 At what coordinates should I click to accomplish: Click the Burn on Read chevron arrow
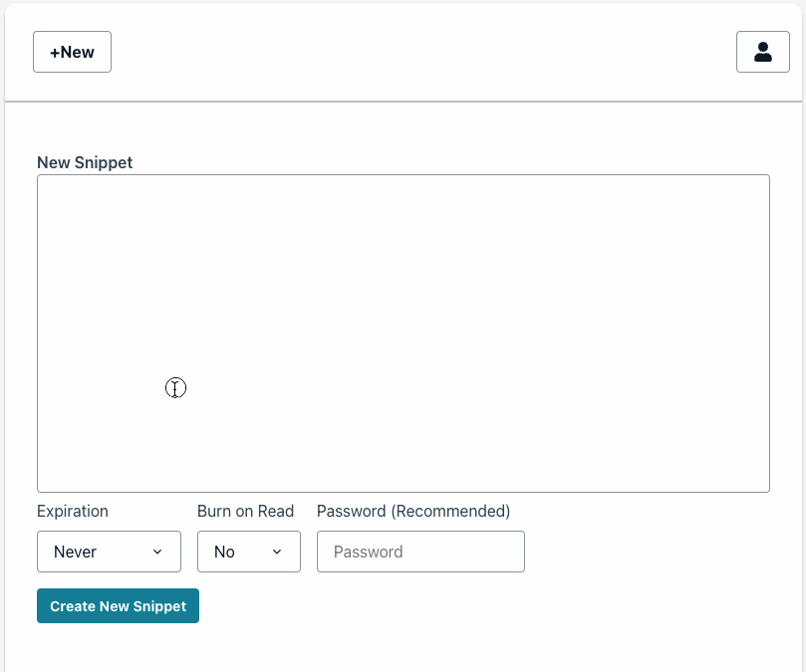coord(276,551)
